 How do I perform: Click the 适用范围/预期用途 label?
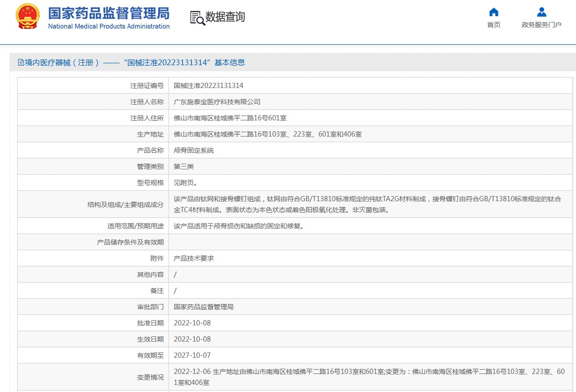[136, 226]
